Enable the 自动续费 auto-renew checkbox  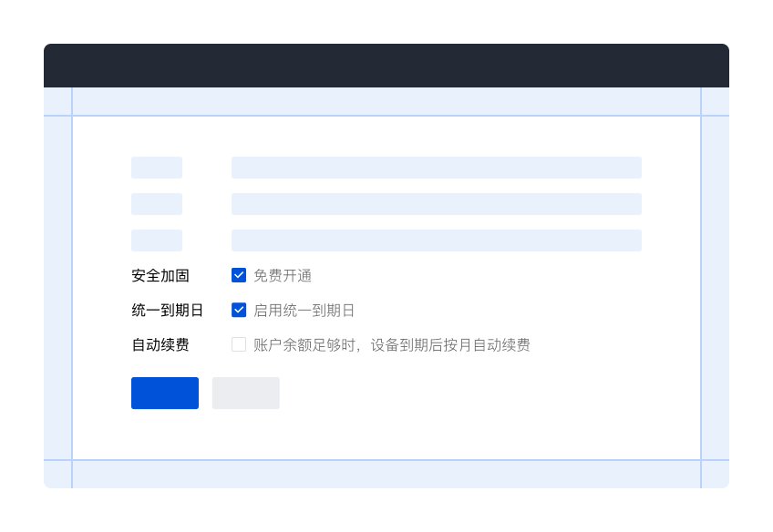[239, 344]
